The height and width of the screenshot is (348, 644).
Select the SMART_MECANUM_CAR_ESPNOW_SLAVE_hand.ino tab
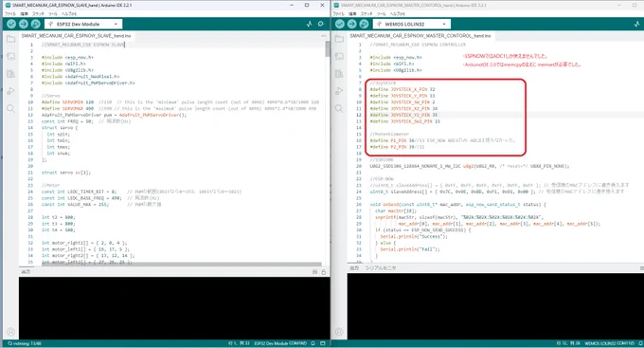coord(76,36)
